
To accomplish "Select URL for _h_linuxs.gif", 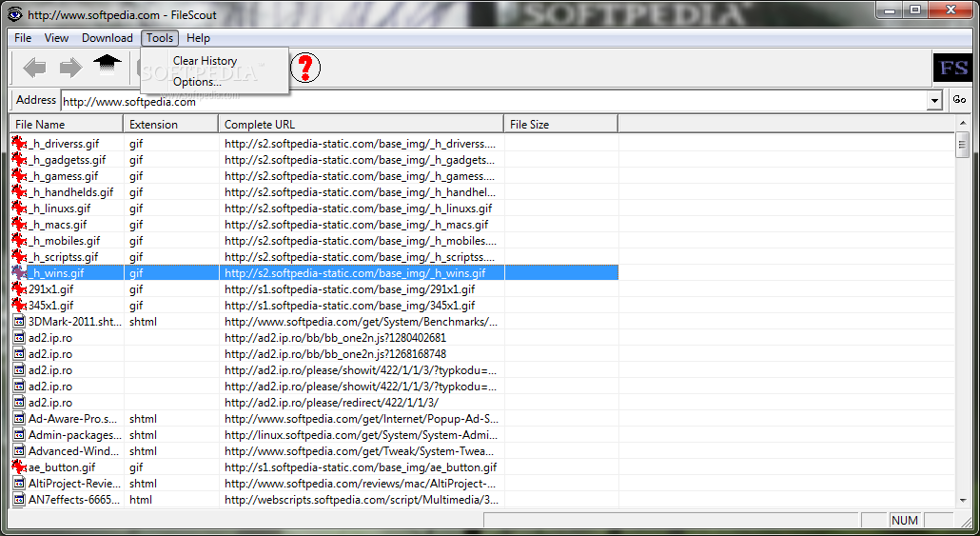I will pos(358,208).
